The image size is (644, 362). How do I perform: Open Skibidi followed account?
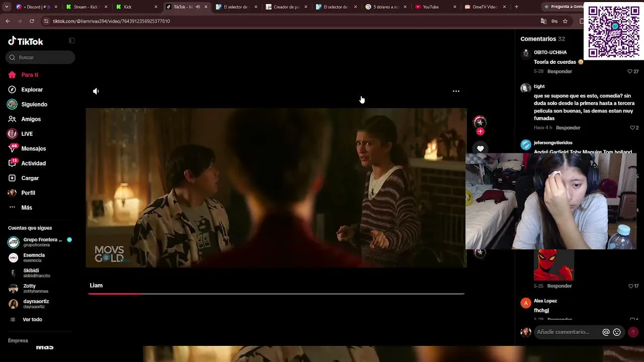(x=36, y=273)
